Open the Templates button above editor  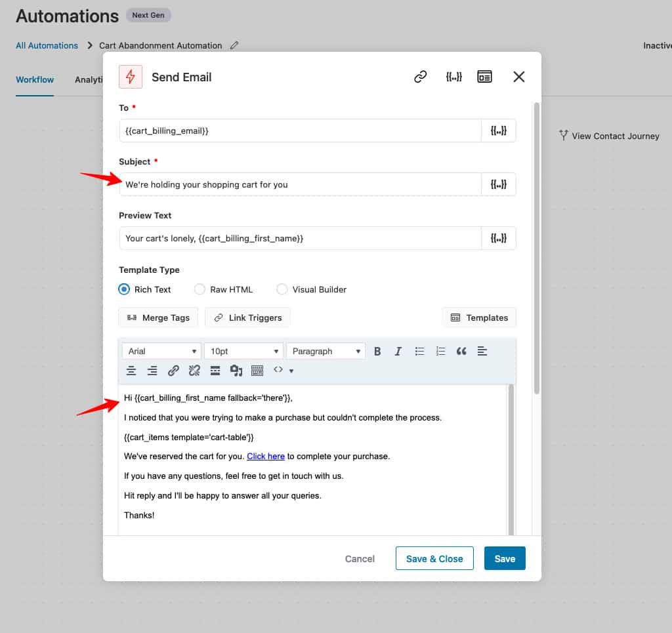tap(478, 317)
